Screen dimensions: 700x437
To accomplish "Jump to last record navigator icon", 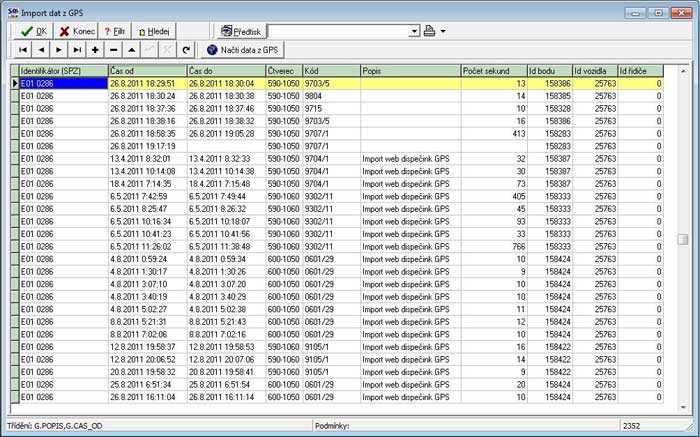I will [77, 50].
